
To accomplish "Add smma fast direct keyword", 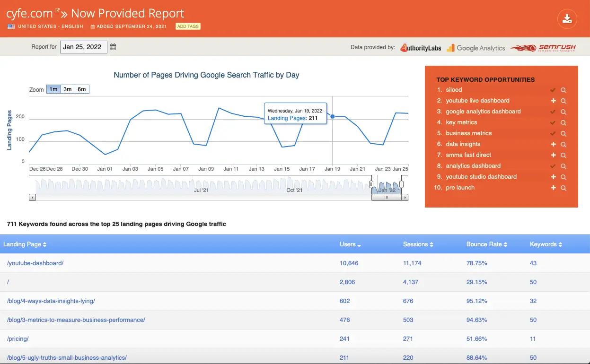I will (x=553, y=155).
